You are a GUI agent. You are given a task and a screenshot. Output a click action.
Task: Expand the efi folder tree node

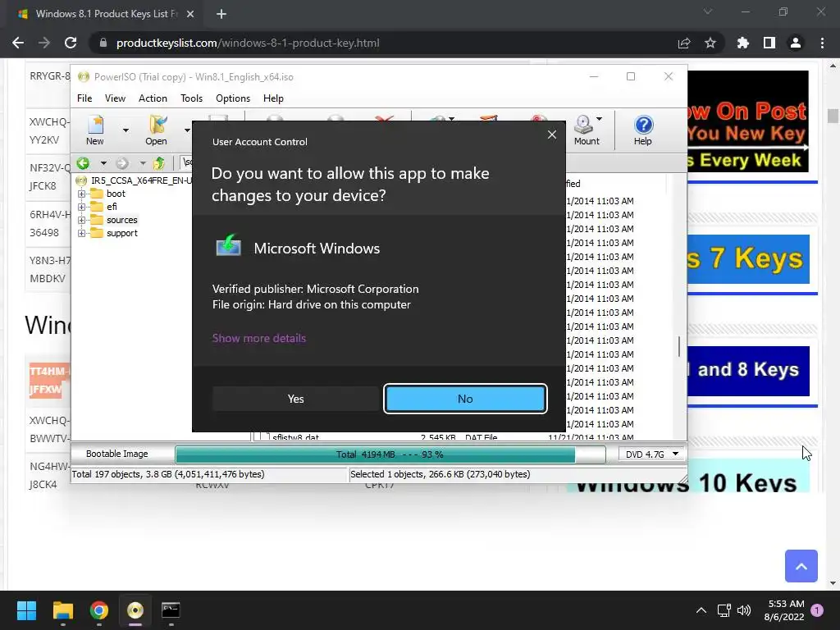(x=81, y=207)
